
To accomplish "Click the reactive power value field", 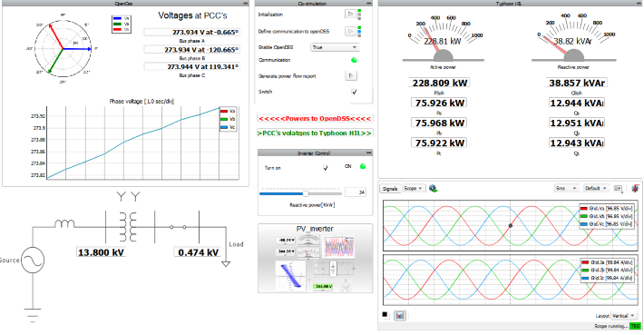I will pos(356,192).
